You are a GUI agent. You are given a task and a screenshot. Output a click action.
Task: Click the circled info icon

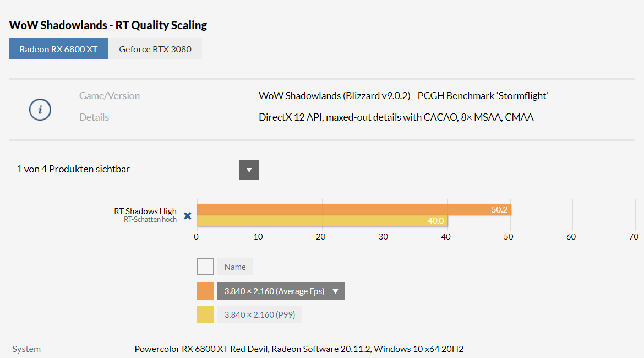pyautogui.click(x=40, y=110)
